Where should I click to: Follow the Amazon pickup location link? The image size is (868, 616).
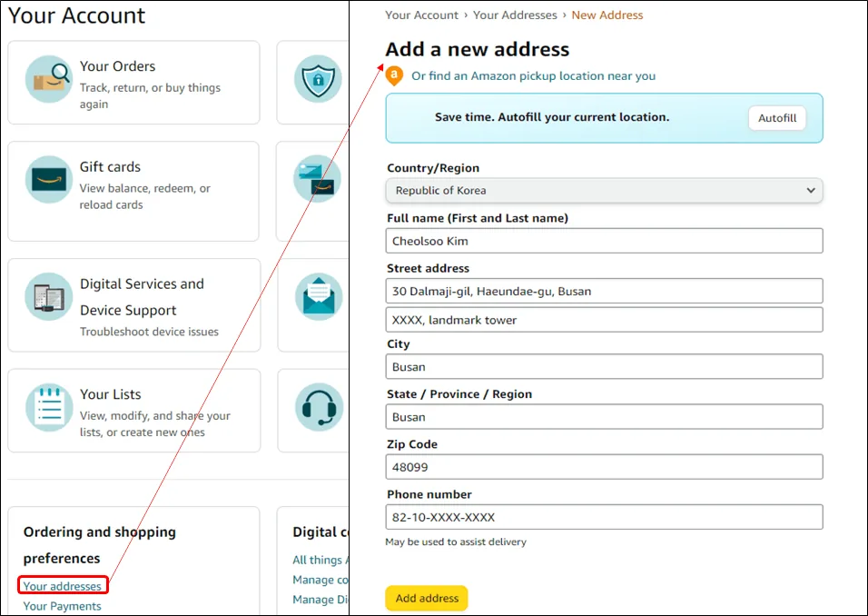[x=533, y=76]
